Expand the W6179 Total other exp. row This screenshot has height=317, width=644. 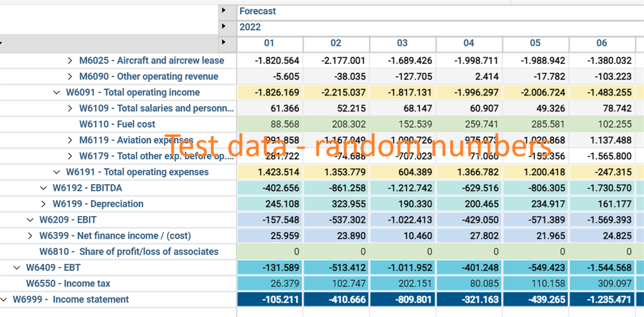pos(70,156)
